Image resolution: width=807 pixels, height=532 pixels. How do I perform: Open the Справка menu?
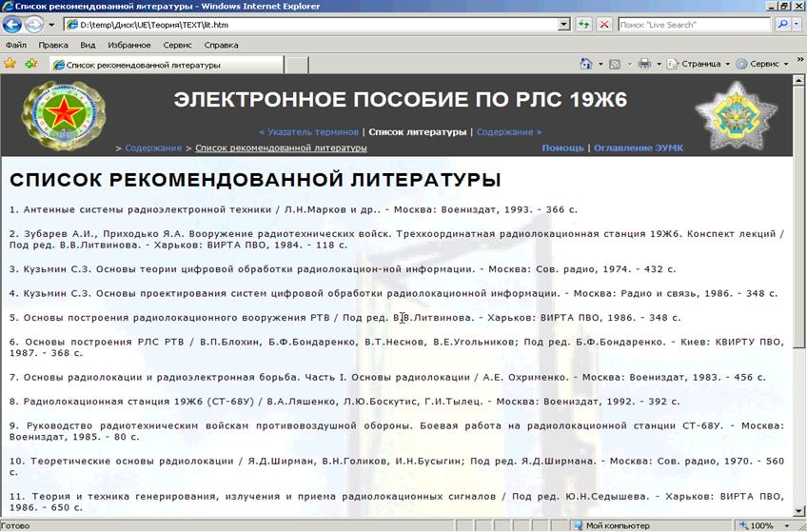coord(221,45)
